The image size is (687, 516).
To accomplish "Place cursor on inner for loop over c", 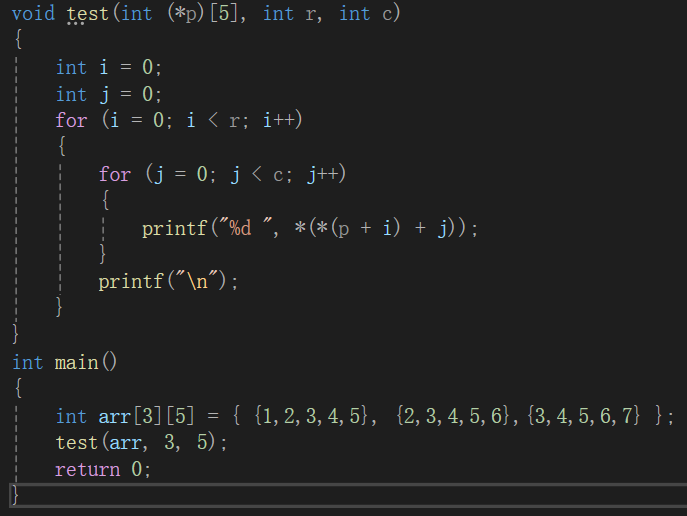I will click(x=222, y=174).
